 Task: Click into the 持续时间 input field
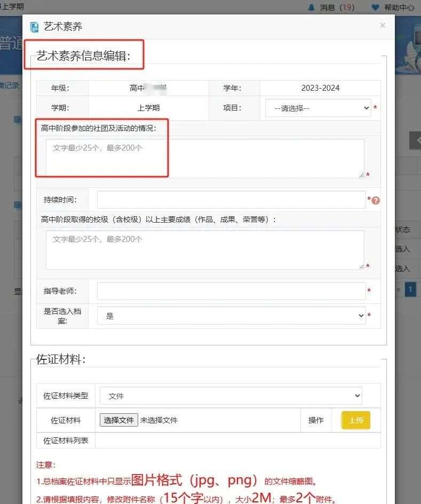(x=231, y=200)
